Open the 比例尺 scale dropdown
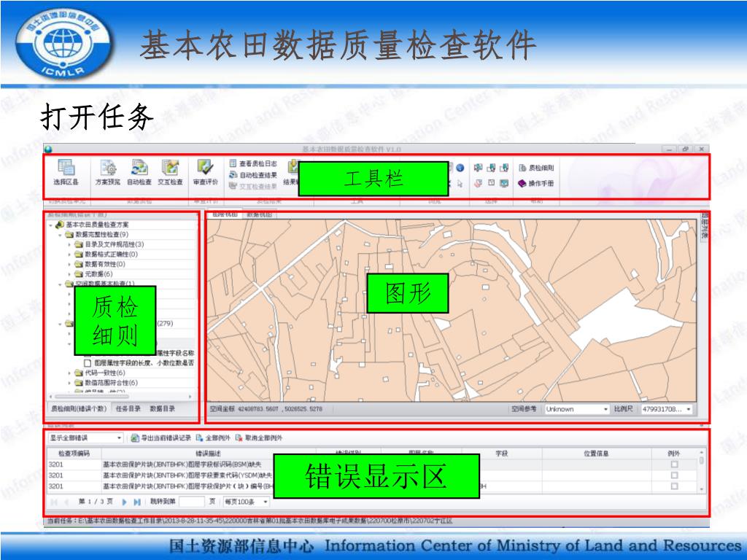Screen dimensions: 747x560 click(667, 409)
